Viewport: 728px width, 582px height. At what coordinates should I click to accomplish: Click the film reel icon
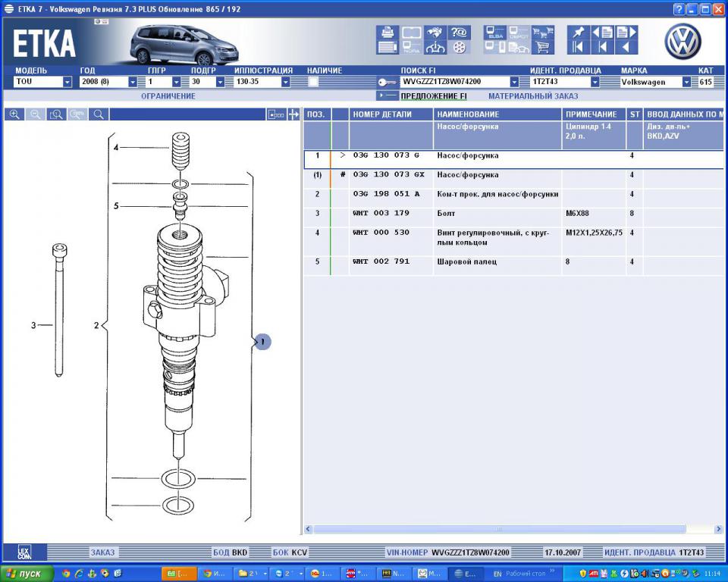pyautogui.click(x=459, y=47)
